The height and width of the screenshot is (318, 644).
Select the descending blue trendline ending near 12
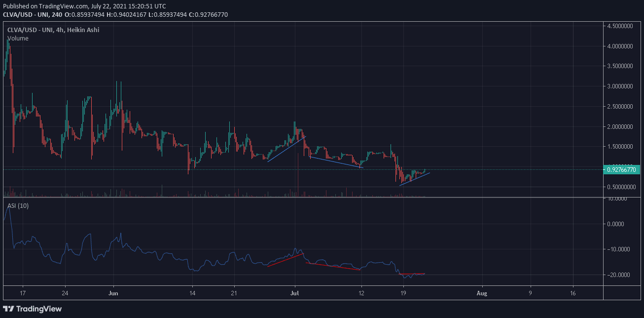point(335,162)
